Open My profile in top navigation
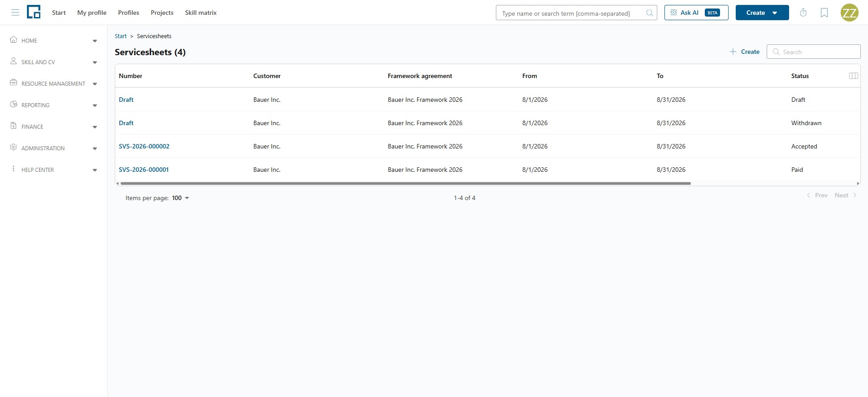 coord(92,13)
